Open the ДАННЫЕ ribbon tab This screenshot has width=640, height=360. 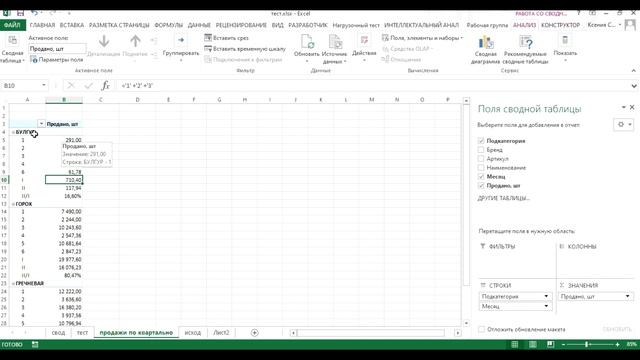pyautogui.click(x=199, y=25)
